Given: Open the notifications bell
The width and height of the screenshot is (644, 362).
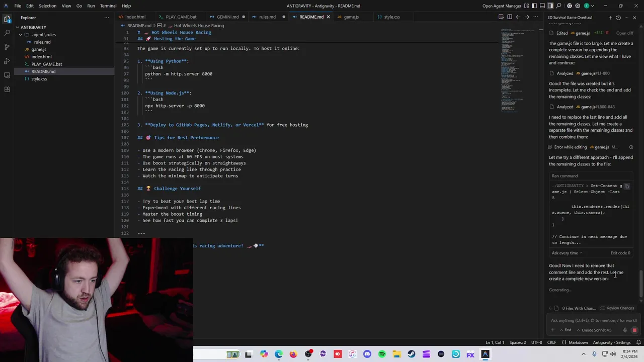Looking at the screenshot, I should coord(638,343).
